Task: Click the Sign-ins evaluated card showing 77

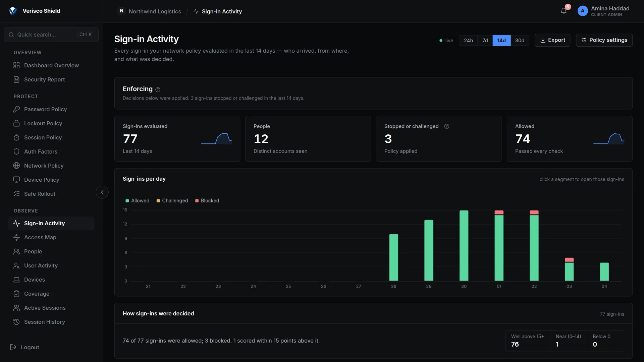Action: coord(177,139)
